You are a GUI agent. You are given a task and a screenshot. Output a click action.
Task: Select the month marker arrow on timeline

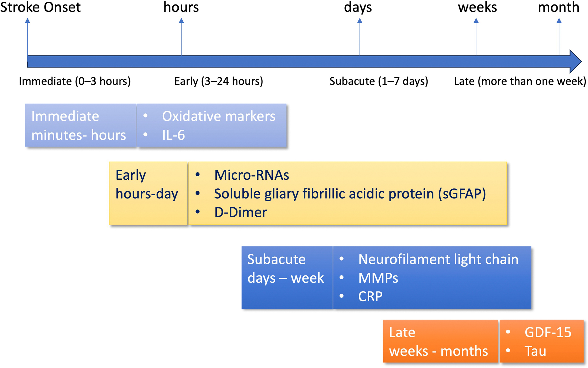(559, 21)
